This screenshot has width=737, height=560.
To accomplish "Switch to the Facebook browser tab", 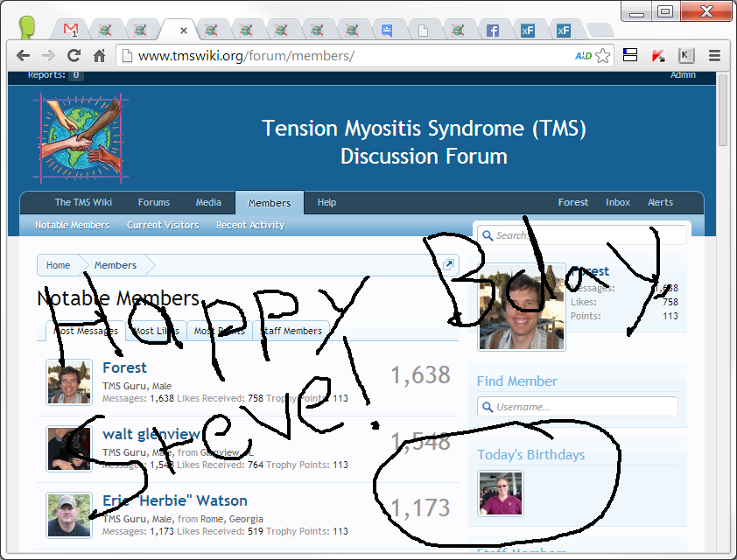I will click(x=493, y=30).
